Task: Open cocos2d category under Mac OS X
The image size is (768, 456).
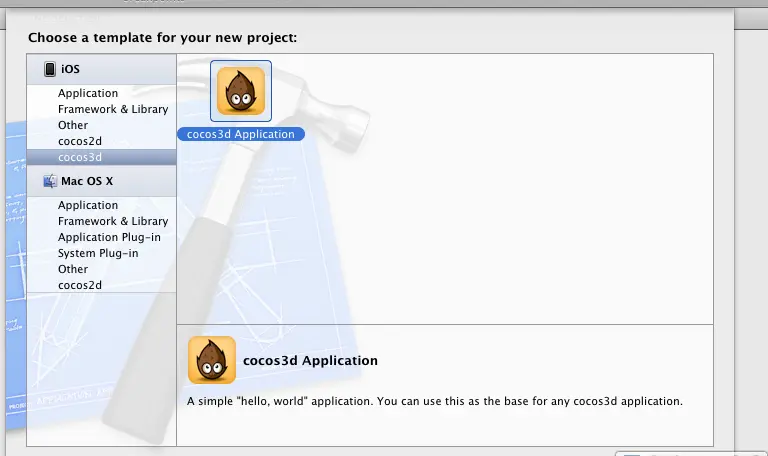Action: [80, 285]
